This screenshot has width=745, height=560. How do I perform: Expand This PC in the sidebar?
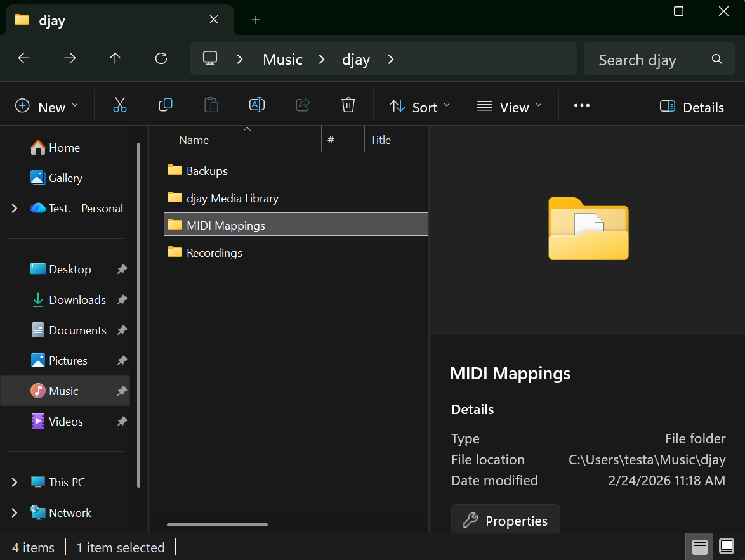click(14, 482)
